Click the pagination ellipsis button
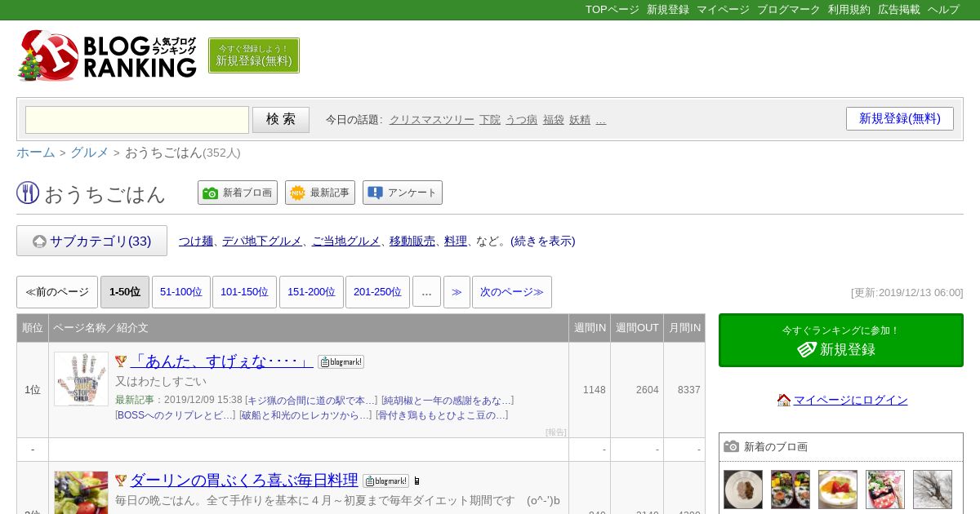The width and height of the screenshot is (980, 514). pyautogui.click(x=426, y=292)
